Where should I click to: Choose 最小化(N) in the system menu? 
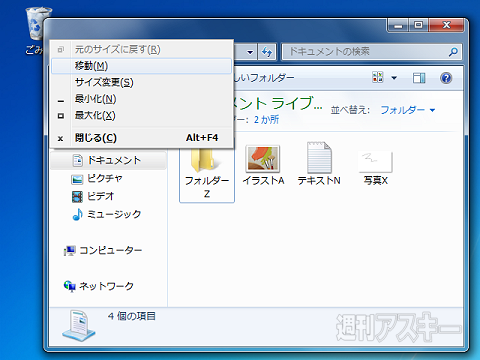tap(141, 99)
